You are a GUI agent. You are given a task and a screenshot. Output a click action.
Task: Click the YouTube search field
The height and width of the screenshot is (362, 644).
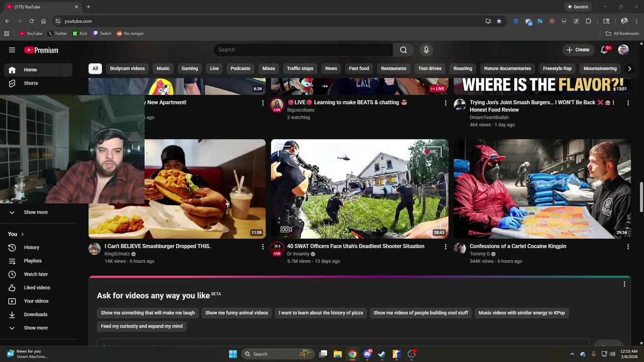tap(303, 50)
